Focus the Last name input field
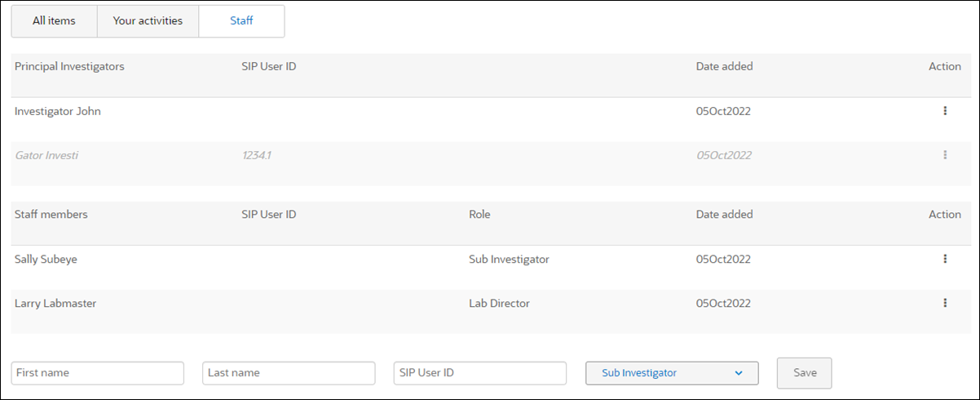980x400 pixels. (x=289, y=373)
